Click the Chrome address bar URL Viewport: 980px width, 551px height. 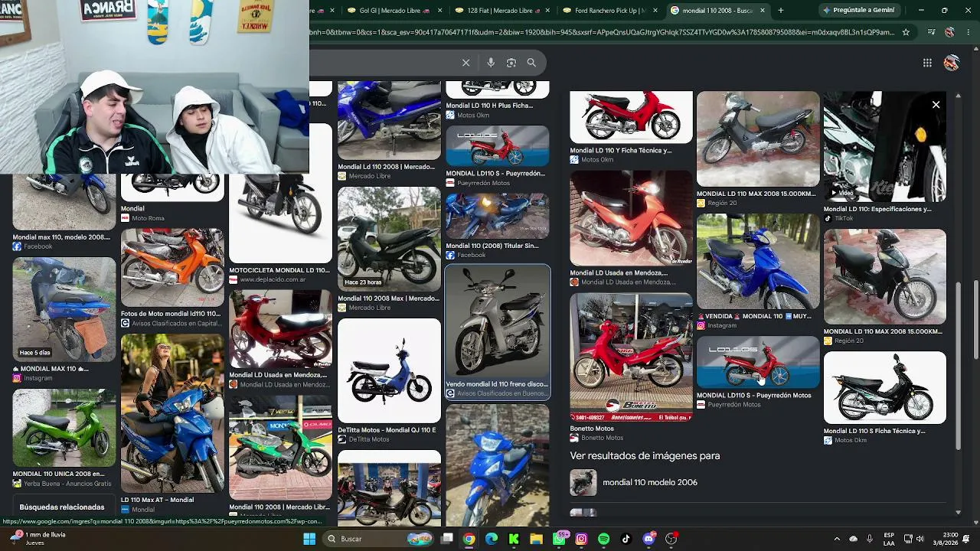(x=602, y=32)
